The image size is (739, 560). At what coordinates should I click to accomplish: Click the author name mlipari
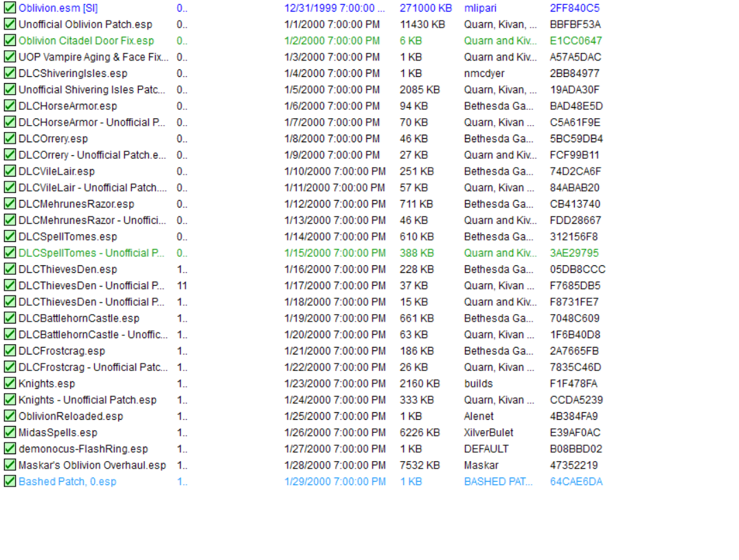tap(480, 8)
